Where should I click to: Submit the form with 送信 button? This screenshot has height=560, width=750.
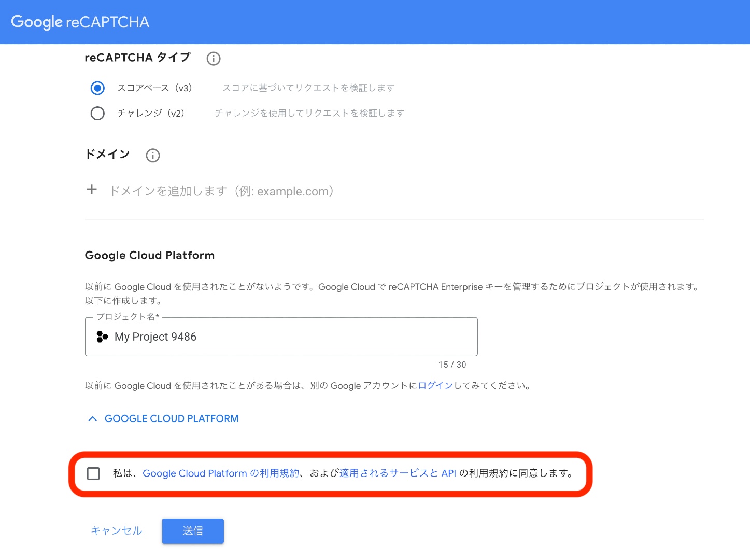pos(193,531)
